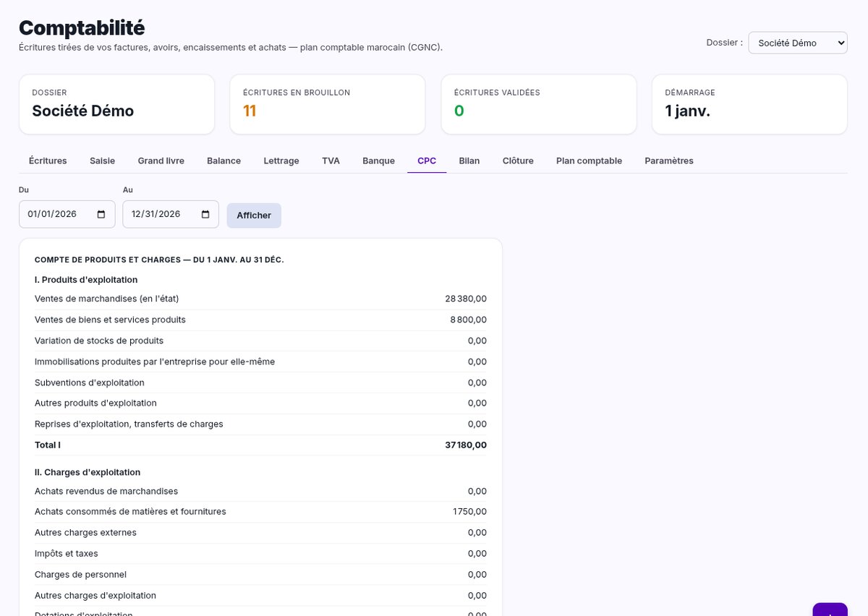Select the Banque tab
The height and width of the screenshot is (616, 868).
pyautogui.click(x=379, y=161)
